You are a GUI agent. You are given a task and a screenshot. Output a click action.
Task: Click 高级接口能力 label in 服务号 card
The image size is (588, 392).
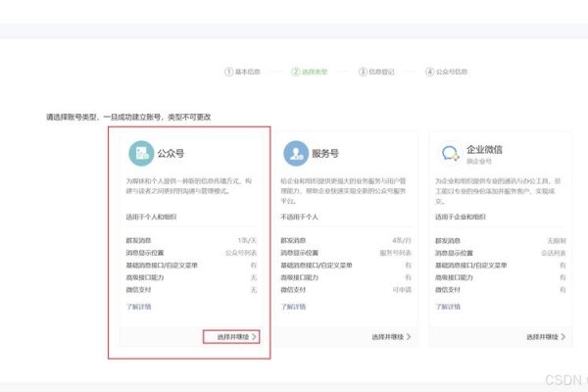point(299,277)
